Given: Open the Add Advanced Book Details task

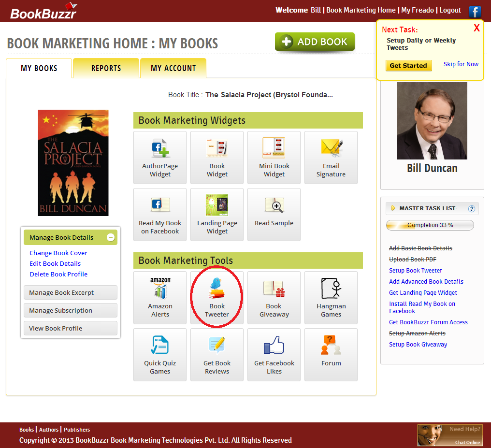Looking at the screenshot, I should pos(426,281).
